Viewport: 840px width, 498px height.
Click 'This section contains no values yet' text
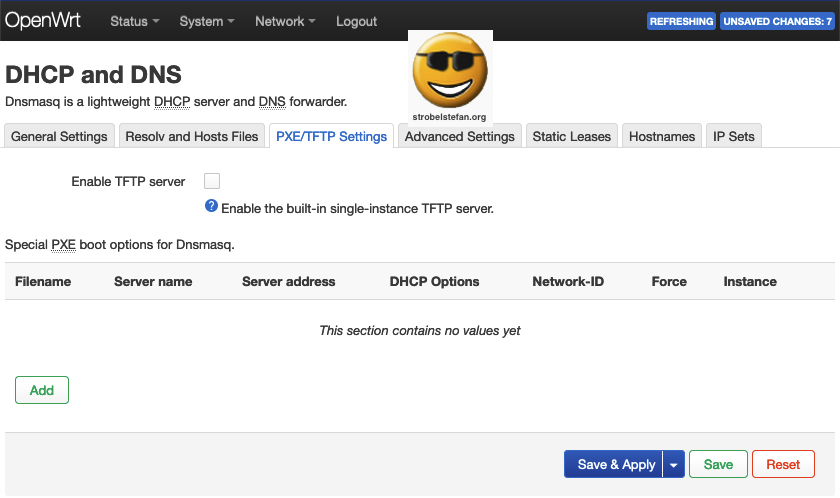click(419, 330)
